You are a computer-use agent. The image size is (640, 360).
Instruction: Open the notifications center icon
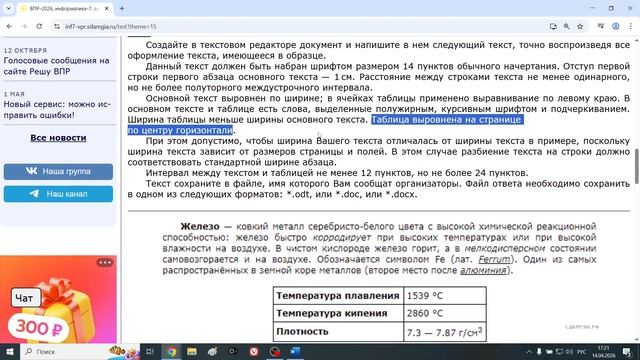click(627, 351)
